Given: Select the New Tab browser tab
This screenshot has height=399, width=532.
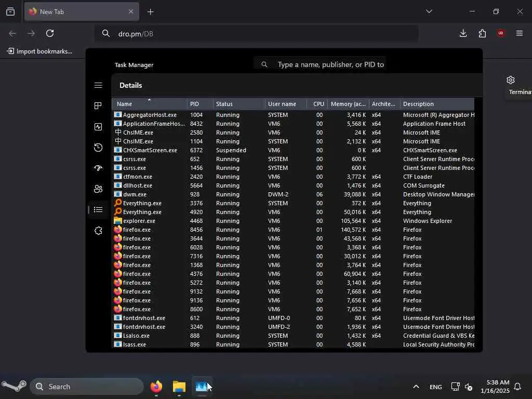Looking at the screenshot, I should [x=82, y=11].
